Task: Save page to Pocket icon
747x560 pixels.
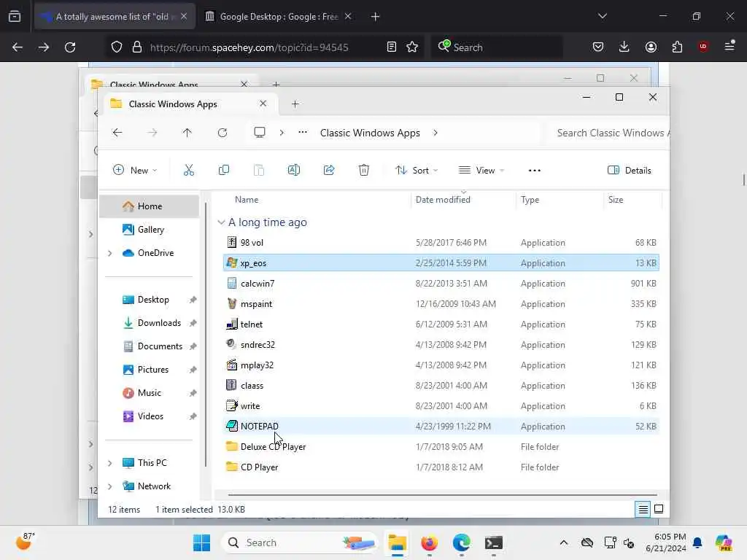Action: 598,47
